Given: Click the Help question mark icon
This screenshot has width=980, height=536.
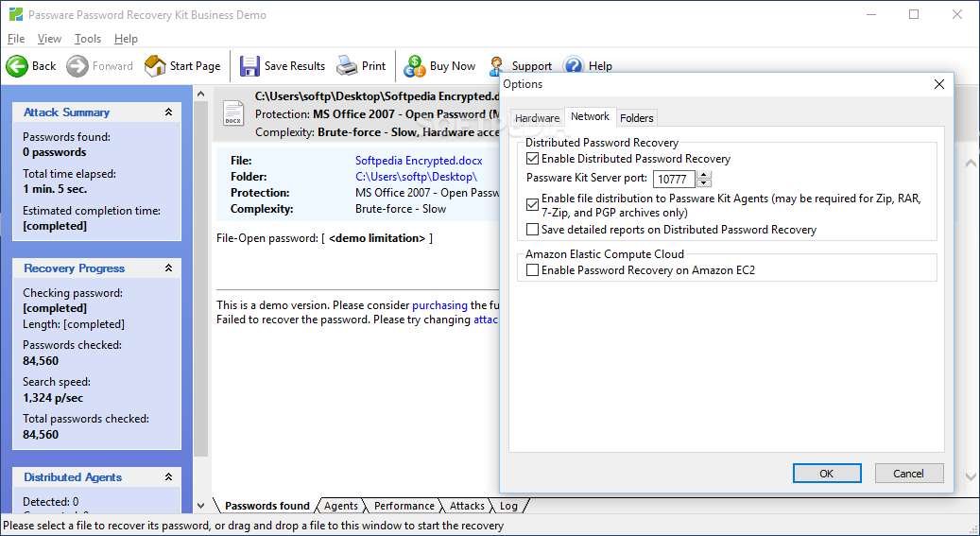Looking at the screenshot, I should [573, 64].
